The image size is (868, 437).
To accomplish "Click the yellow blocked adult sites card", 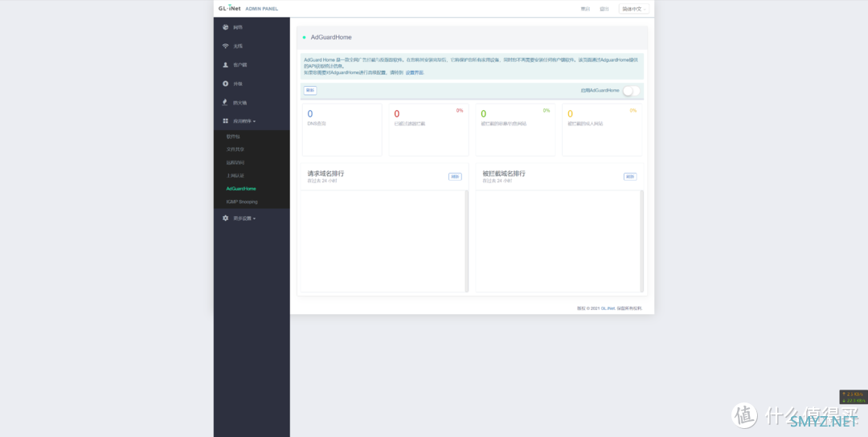I will click(x=602, y=129).
